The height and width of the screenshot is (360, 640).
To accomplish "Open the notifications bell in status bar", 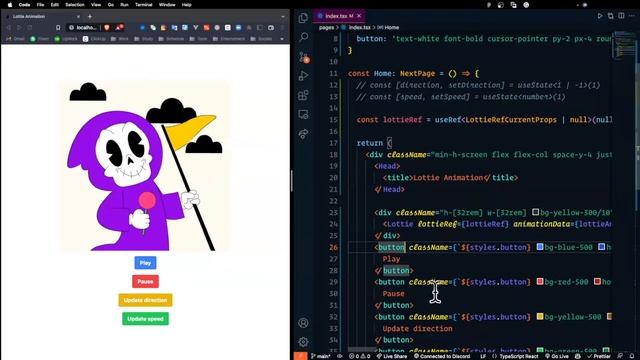I will point(631,356).
